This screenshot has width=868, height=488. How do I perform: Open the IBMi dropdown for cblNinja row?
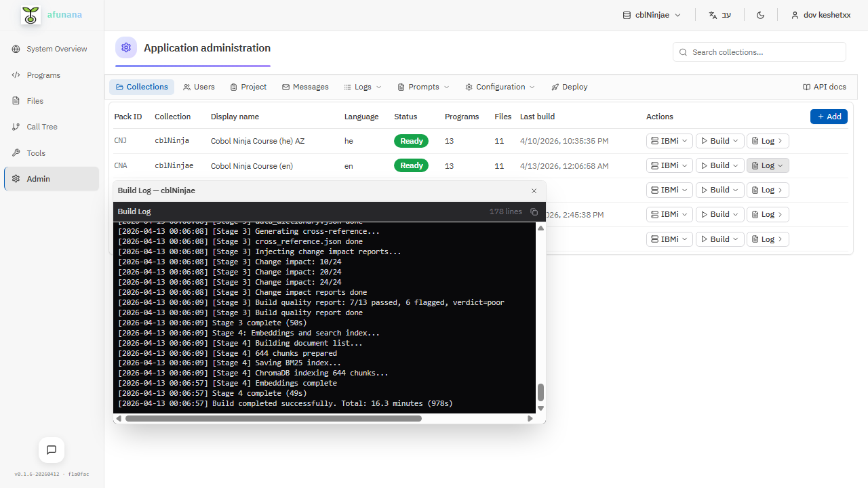click(669, 140)
